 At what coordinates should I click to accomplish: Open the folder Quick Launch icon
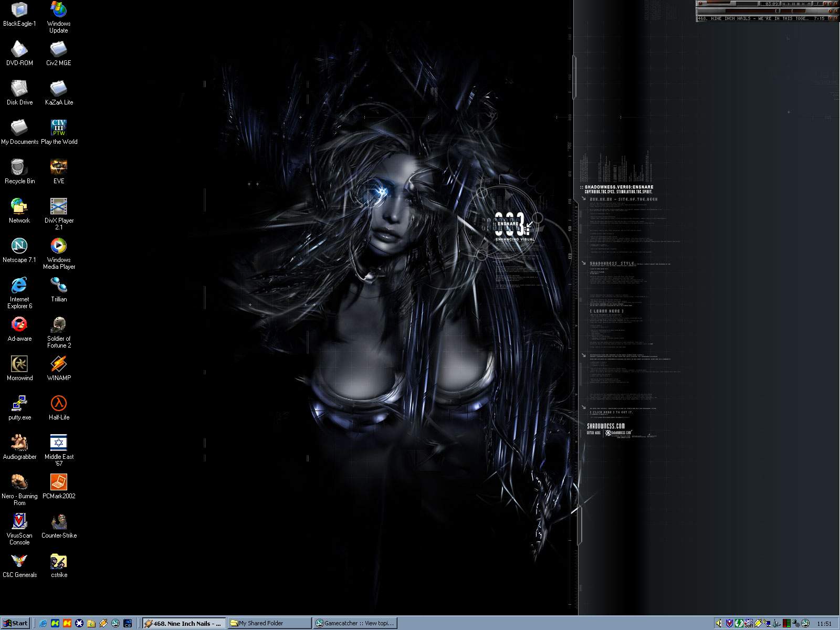click(x=91, y=623)
